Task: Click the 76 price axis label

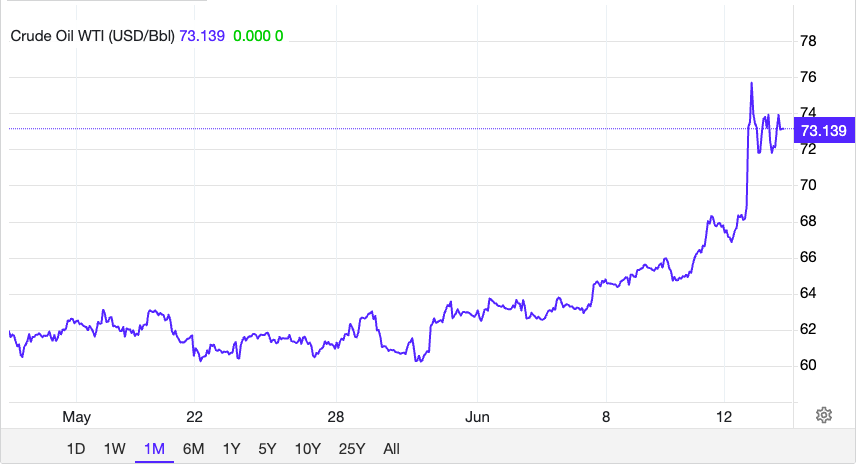Action: [808, 78]
